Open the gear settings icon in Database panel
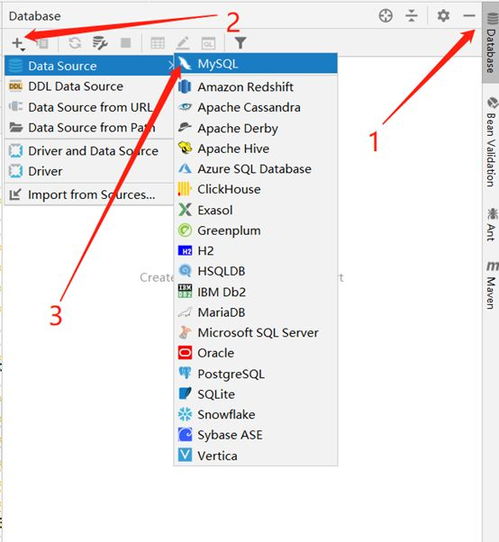This screenshot has height=542, width=499. tap(443, 16)
